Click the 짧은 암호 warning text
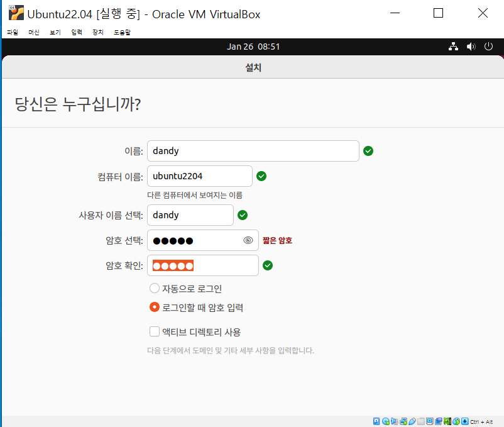Image resolution: width=504 pixels, height=427 pixels. coord(277,240)
